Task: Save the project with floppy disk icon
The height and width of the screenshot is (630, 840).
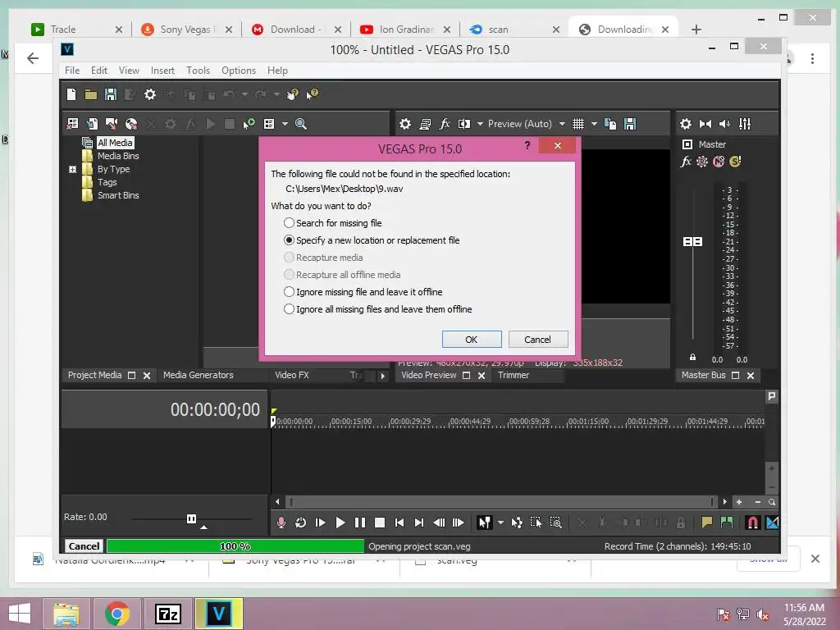Action: 111,95
